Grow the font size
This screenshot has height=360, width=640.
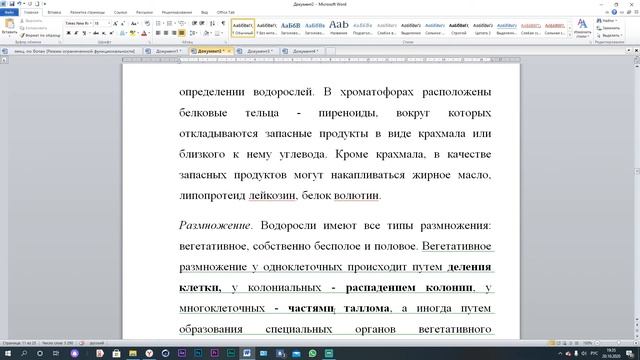[116, 24]
